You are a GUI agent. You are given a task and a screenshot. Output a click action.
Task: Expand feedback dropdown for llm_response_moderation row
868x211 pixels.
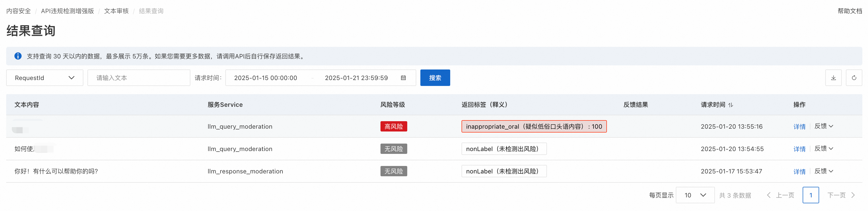click(x=823, y=171)
